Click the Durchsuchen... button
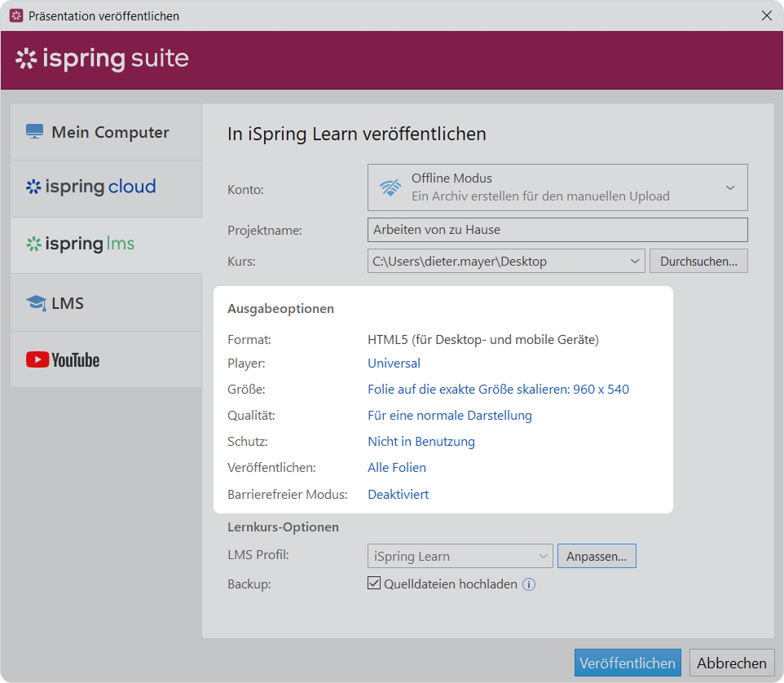Image resolution: width=784 pixels, height=683 pixels. click(698, 262)
